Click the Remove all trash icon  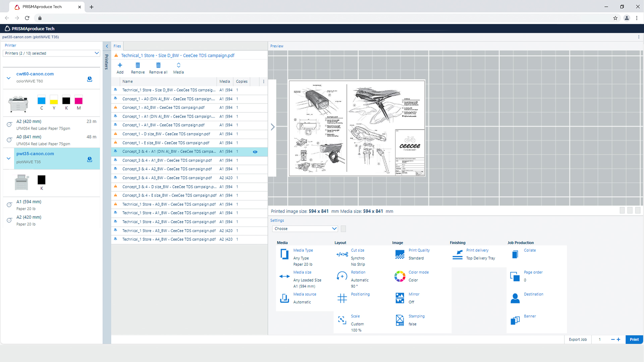[158, 65]
